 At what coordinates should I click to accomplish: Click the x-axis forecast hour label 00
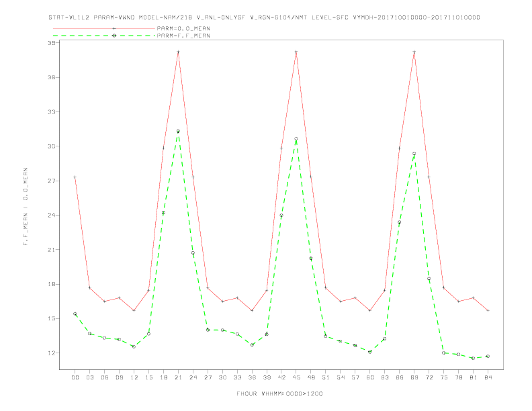75,377
